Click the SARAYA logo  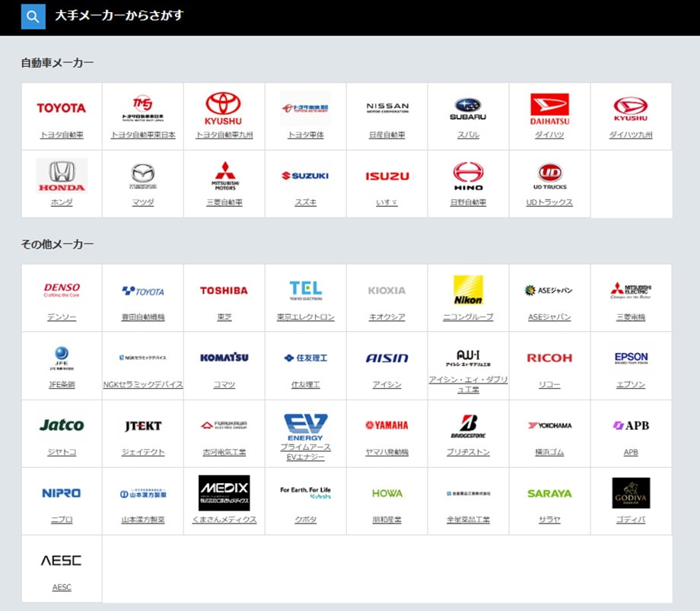[549, 493]
